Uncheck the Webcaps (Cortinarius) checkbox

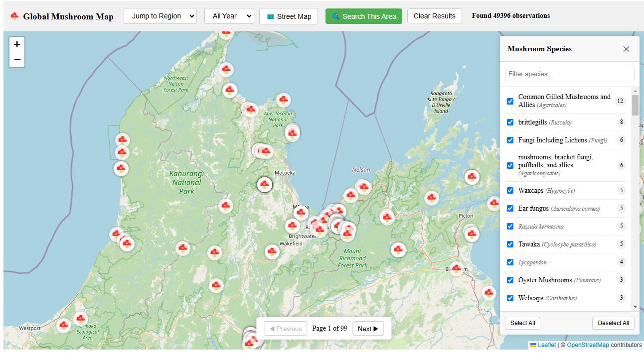(x=510, y=298)
